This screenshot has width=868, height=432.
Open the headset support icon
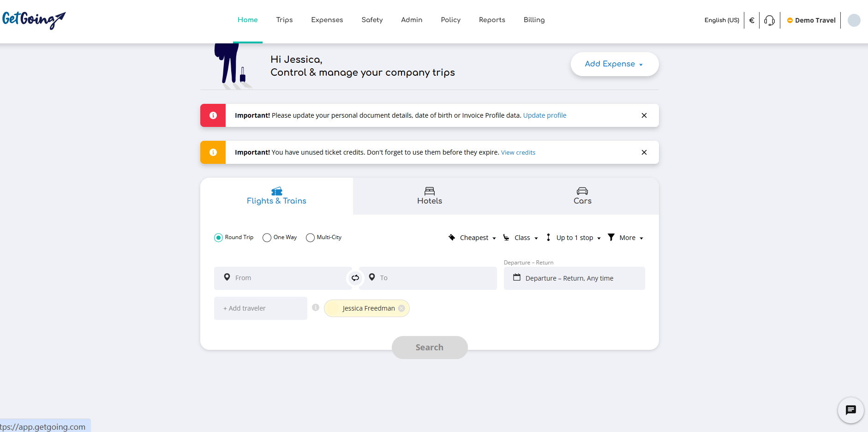click(x=769, y=20)
